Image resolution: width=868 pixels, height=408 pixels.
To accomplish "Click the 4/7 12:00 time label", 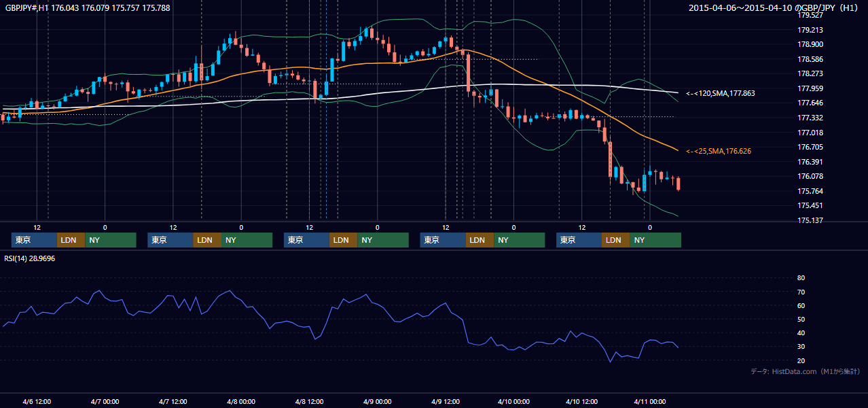I will tap(173, 401).
